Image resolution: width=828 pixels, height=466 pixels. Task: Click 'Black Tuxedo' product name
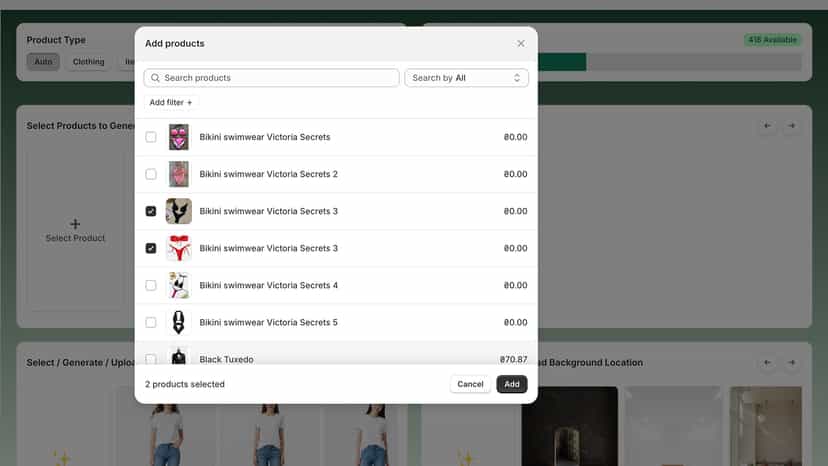coord(227,359)
